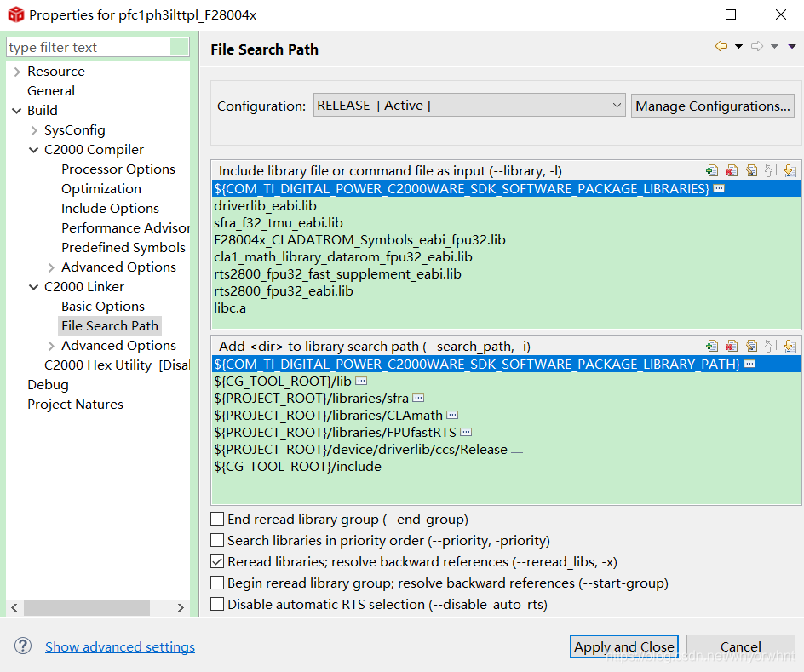Open Include Options page
Viewport: 804px width, 672px height.
click(x=110, y=208)
